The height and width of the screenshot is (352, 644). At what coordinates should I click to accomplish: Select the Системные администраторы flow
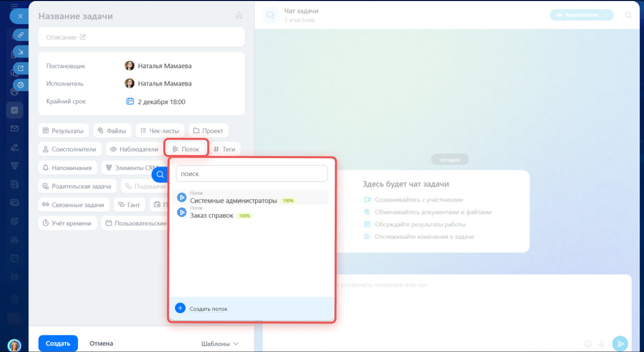pos(233,200)
